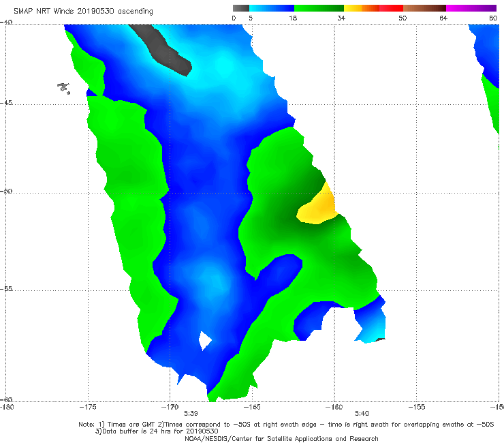The height and width of the screenshot is (443, 504).
Task: Click the magenta segment of the color bar
Action: pyautogui.click(x=471, y=8)
